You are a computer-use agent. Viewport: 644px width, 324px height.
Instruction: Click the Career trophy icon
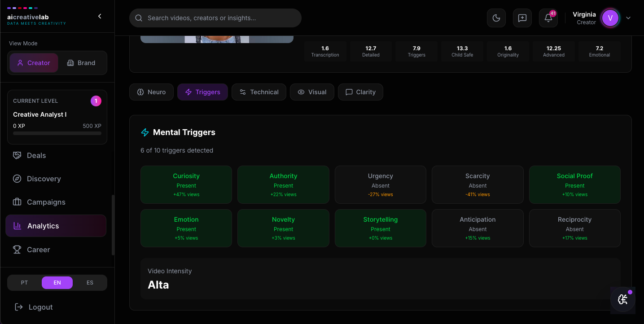click(x=17, y=250)
